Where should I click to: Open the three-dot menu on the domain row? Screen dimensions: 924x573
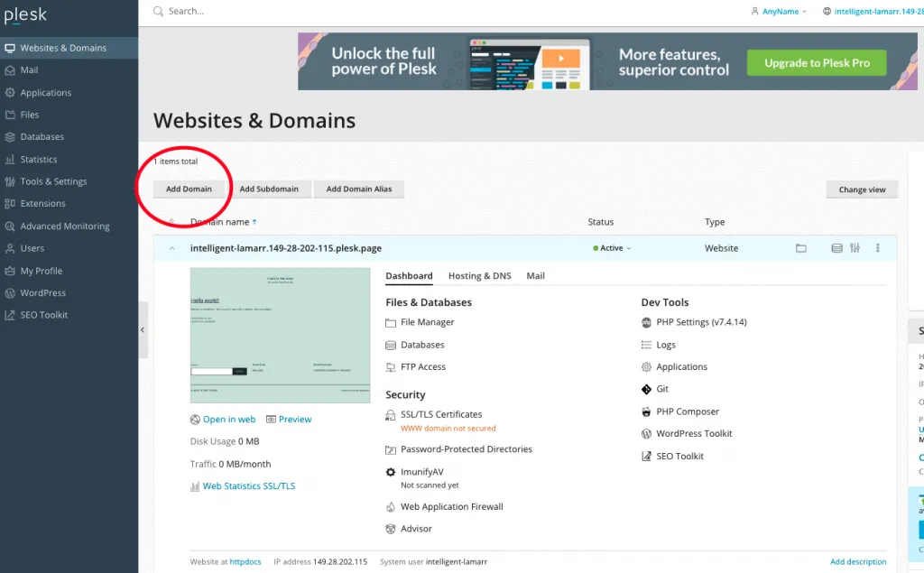point(877,247)
